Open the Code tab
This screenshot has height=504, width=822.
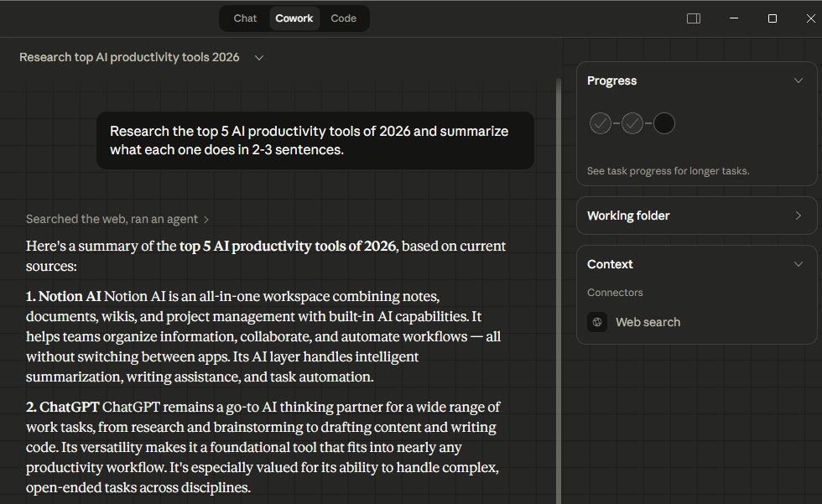point(343,18)
